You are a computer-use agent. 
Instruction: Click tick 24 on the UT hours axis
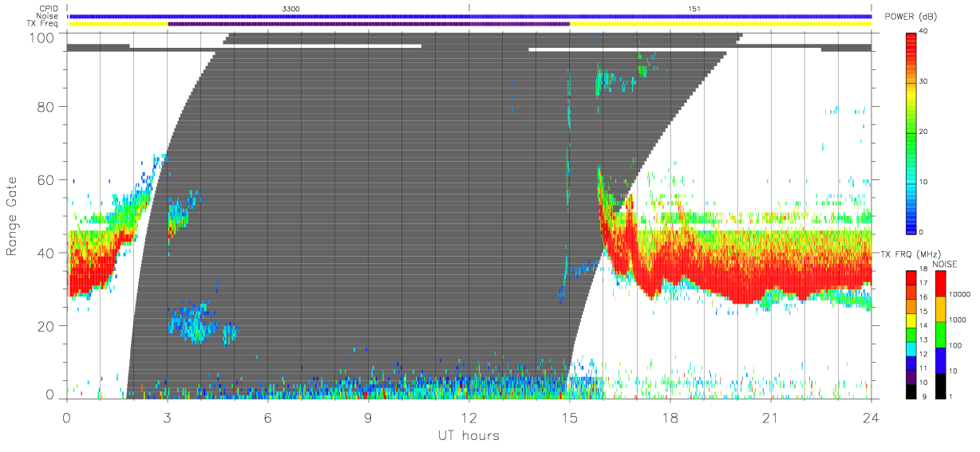tap(871, 417)
